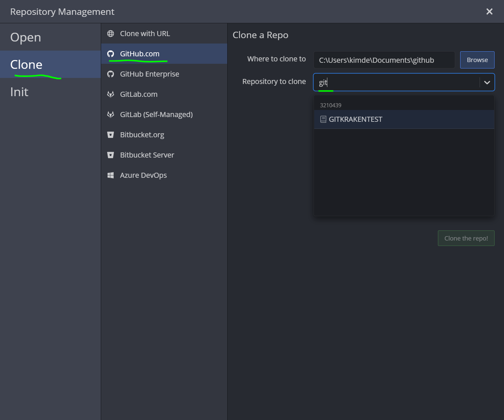Select GitHub.com as clone source
The image size is (504, 420).
click(x=164, y=54)
